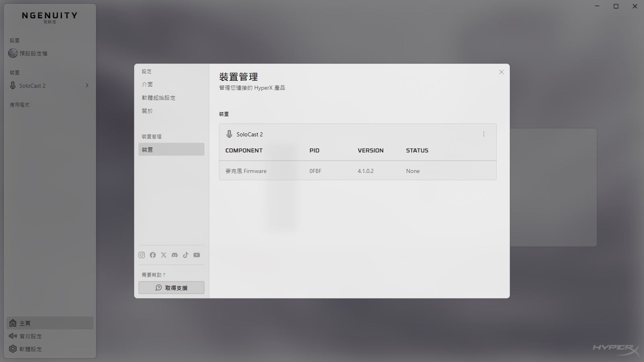Close the NGENUITY application window

pos(635,6)
